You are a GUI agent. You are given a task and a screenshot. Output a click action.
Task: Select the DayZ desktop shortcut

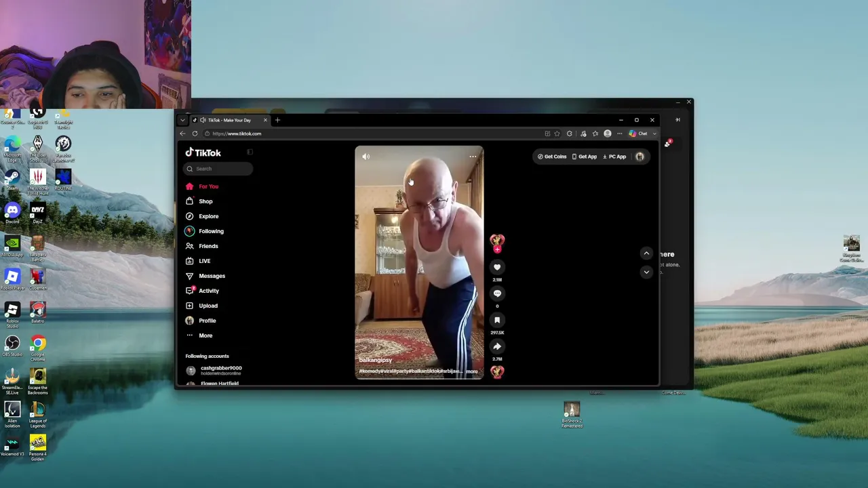point(38,213)
